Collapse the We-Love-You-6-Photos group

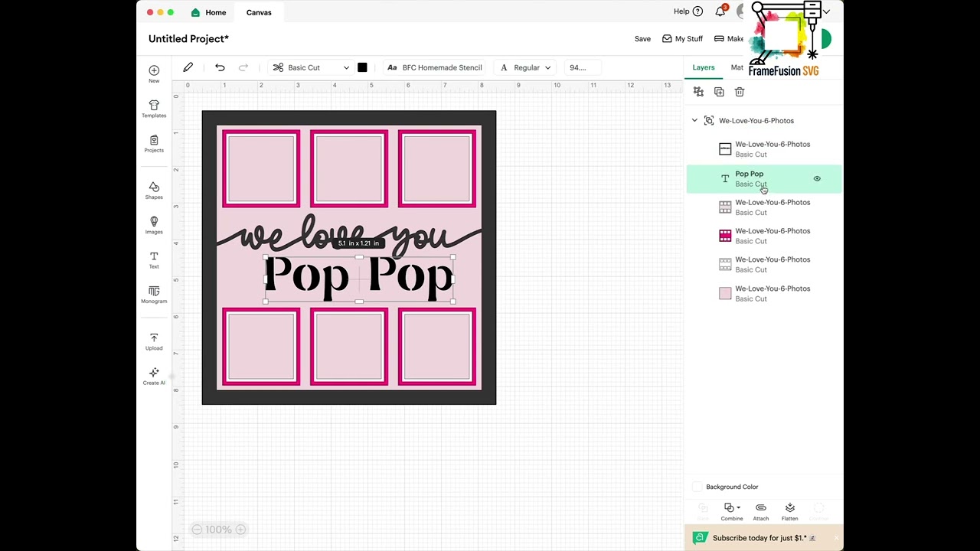point(694,121)
